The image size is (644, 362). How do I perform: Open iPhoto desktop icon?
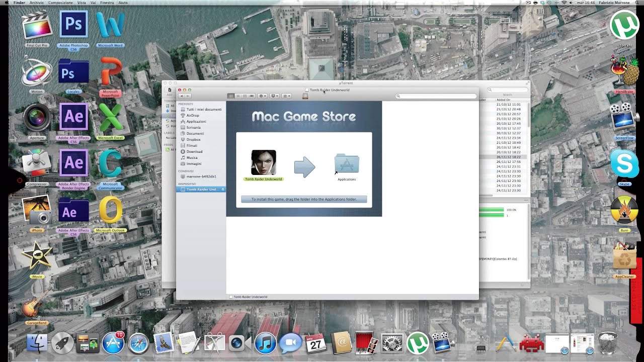click(37, 210)
